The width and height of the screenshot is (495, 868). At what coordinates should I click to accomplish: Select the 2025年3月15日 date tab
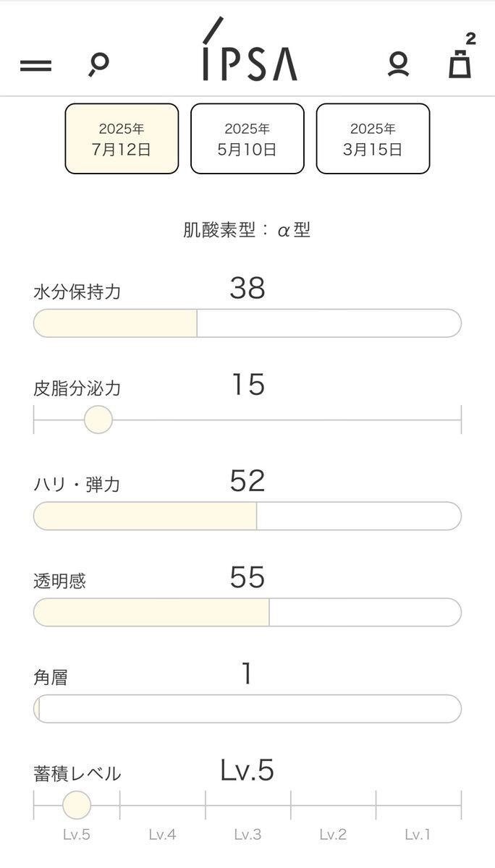coord(373,139)
